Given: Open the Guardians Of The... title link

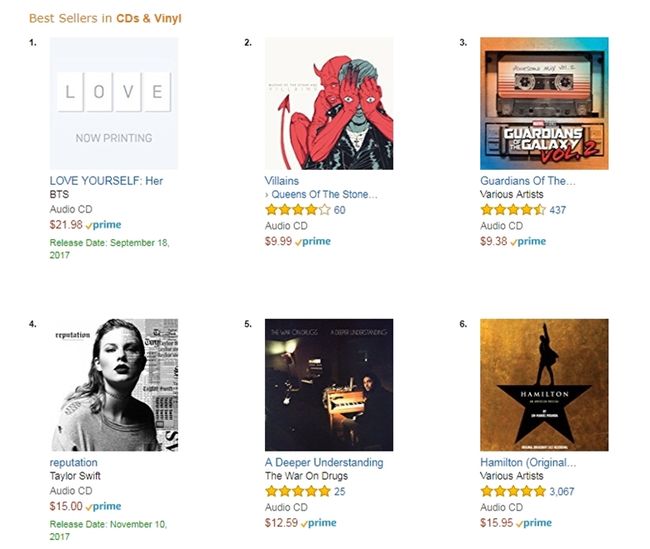Looking at the screenshot, I should click(x=528, y=181).
